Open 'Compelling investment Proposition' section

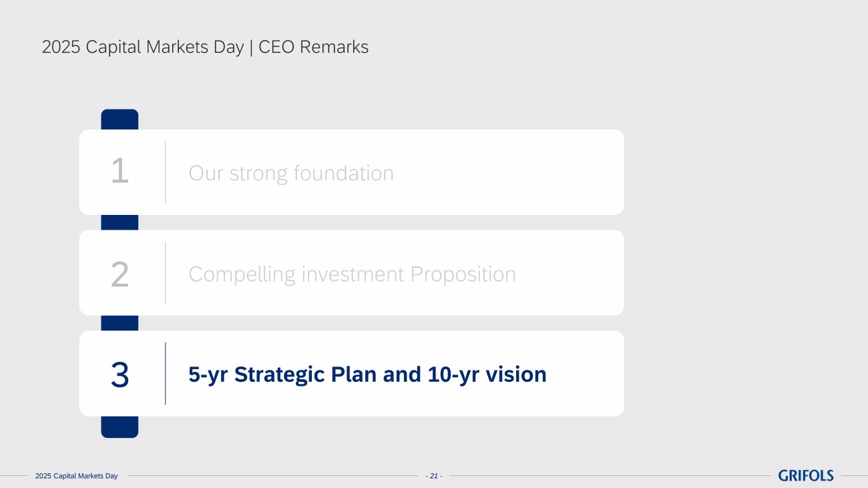[352, 274]
